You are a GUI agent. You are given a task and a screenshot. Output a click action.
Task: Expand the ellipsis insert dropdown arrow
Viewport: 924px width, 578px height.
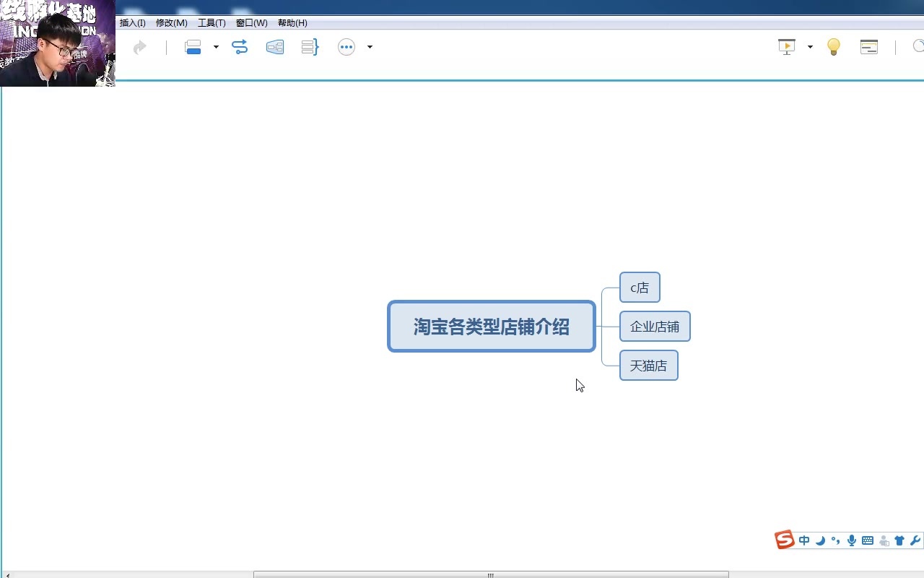coord(370,47)
